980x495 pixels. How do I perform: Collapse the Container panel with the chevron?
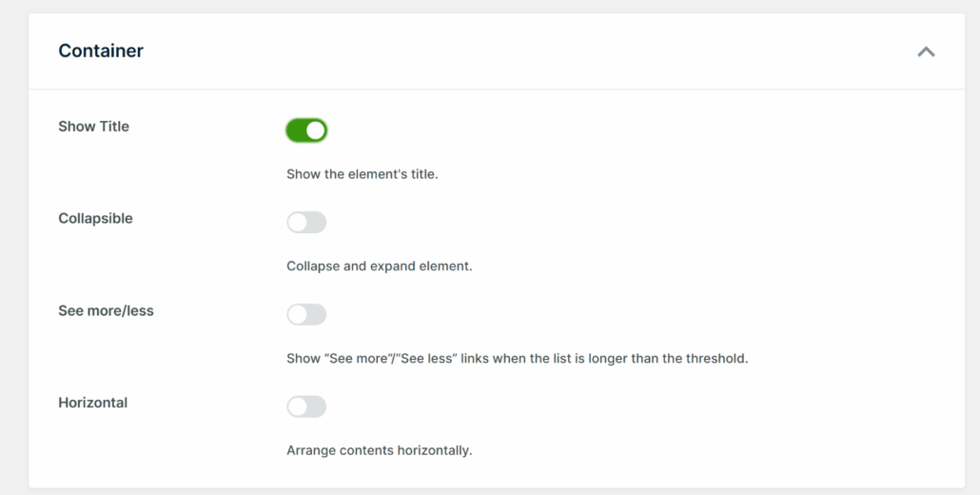click(926, 51)
